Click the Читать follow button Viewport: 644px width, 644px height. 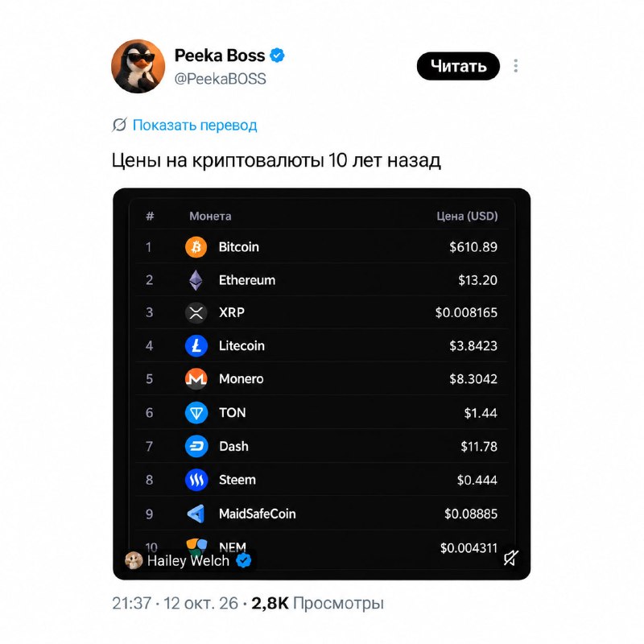point(458,66)
